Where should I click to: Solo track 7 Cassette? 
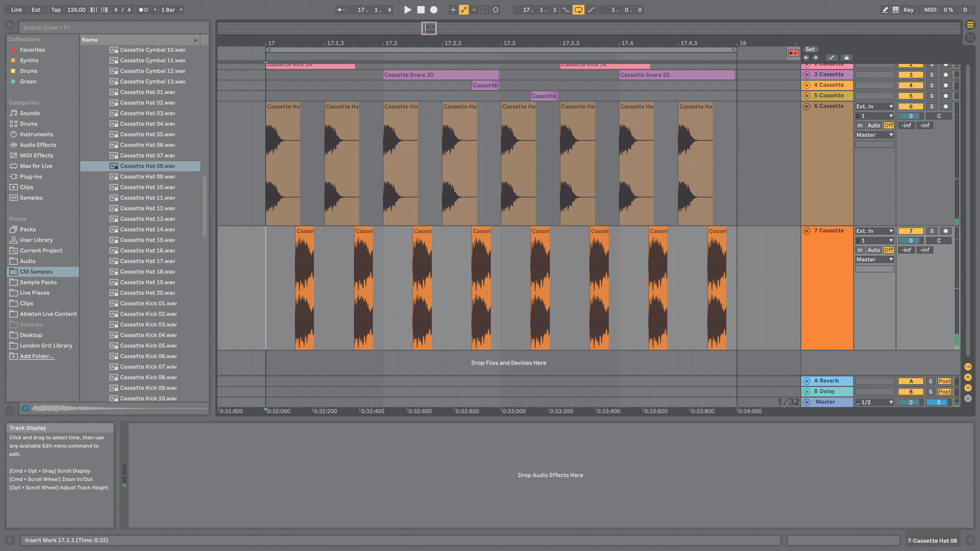(932, 231)
